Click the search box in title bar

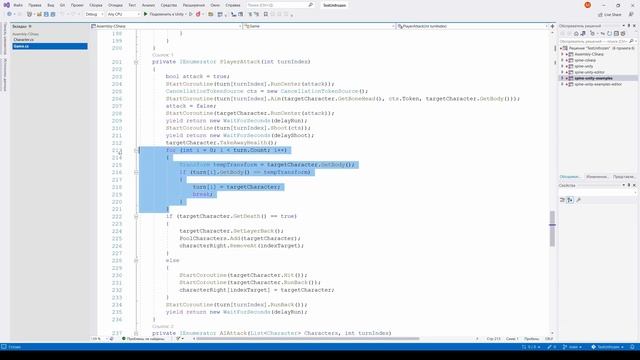pyautogui.click(x=280, y=5)
